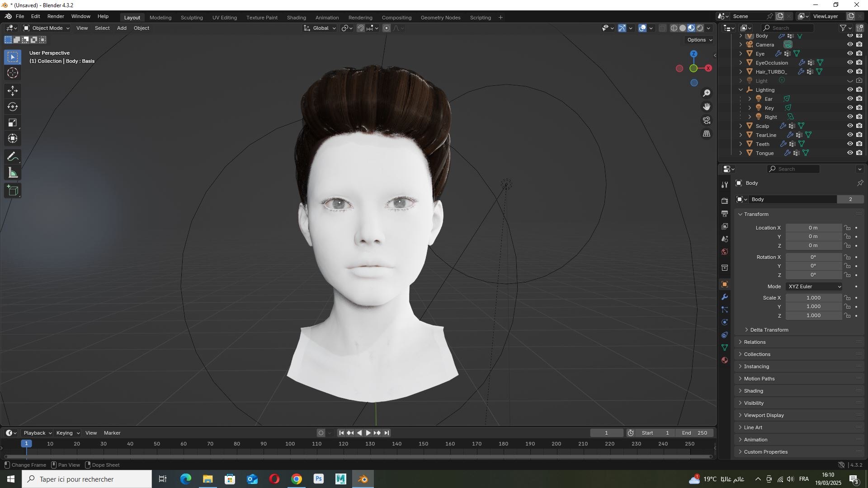Open Global transform orientation dropdown
Viewport: 868px width, 488px height.
(x=320, y=28)
